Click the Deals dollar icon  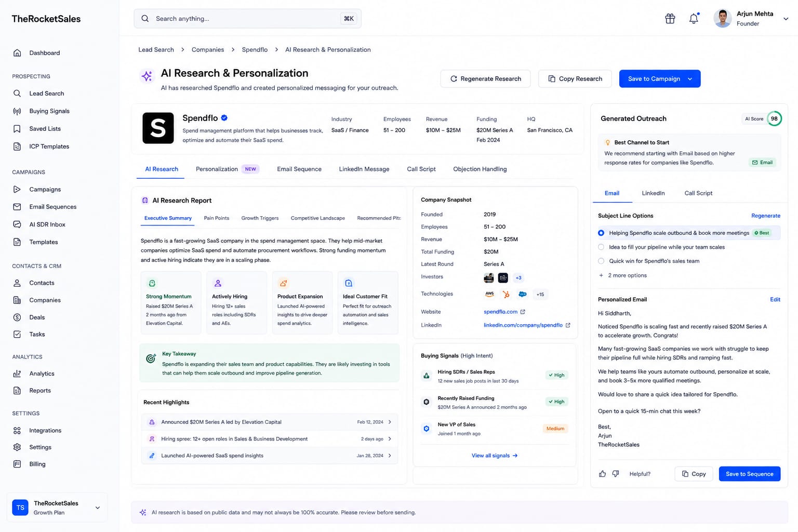17,317
